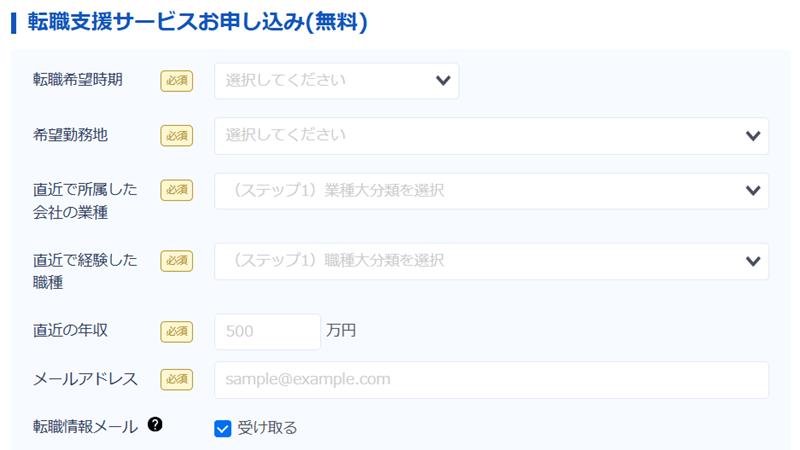Click the chevron arrow in 希望勤務地 field
The width and height of the screenshot is (800, 450).
pyautogui.click(x=753, y=136)
